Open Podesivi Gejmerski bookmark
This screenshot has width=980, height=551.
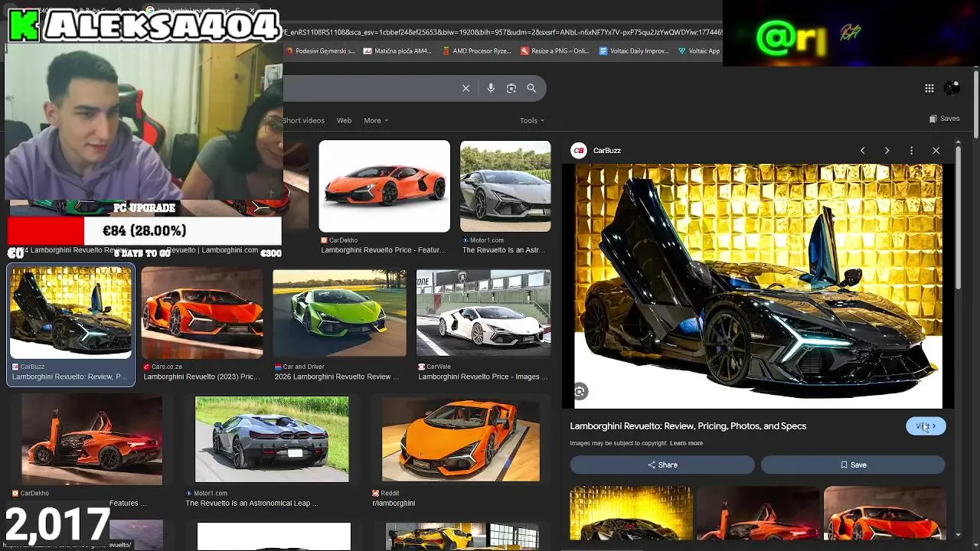click(x=320, y=51)
